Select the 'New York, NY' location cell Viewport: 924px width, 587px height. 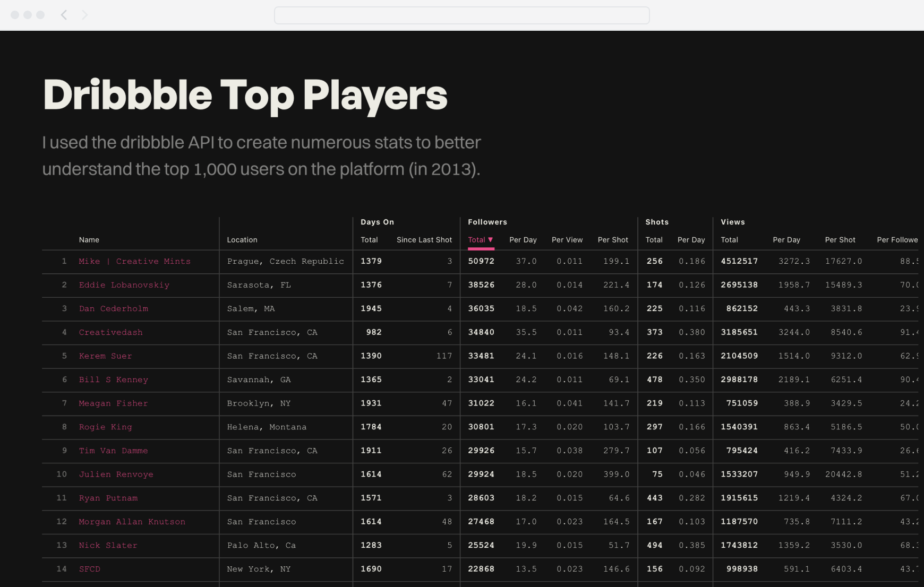click(259, 569)
